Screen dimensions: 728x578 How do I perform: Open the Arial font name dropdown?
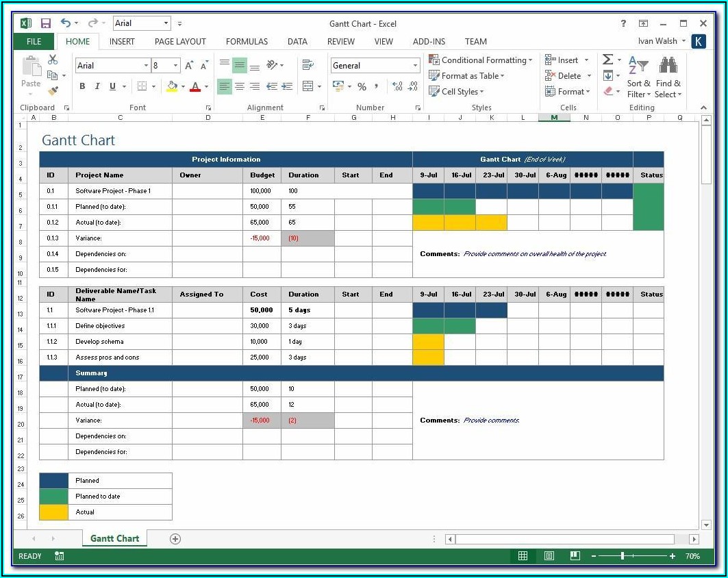tap(146, 66)
